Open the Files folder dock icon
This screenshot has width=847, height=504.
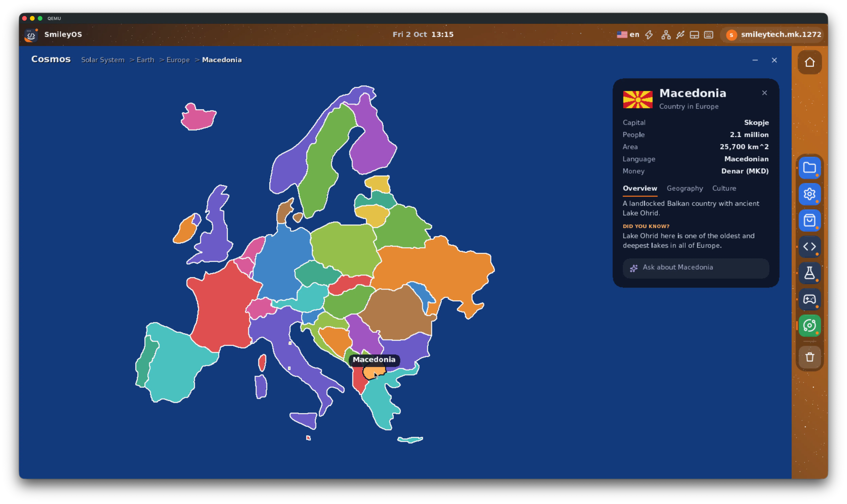810,168
